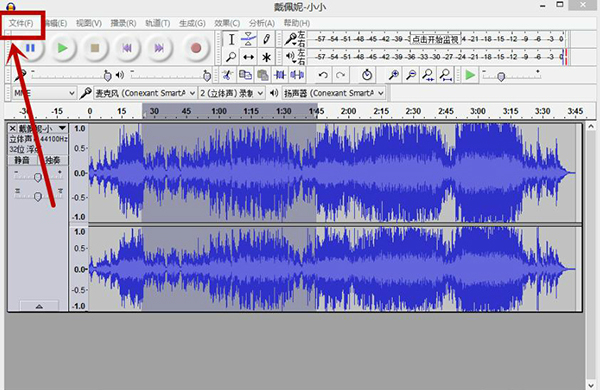
Task: Click 点击开始监视 to start monitoring
Action: click(x=435, y=39)
